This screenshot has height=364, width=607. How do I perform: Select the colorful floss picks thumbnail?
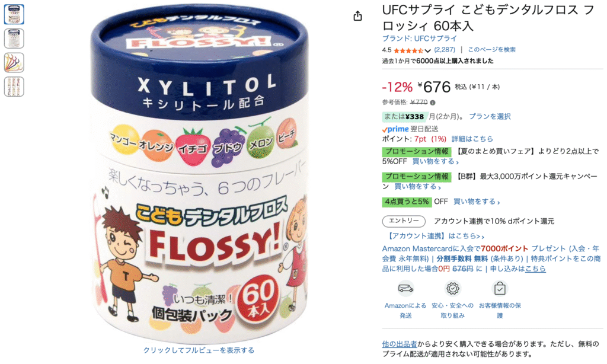tap(14, 62)
